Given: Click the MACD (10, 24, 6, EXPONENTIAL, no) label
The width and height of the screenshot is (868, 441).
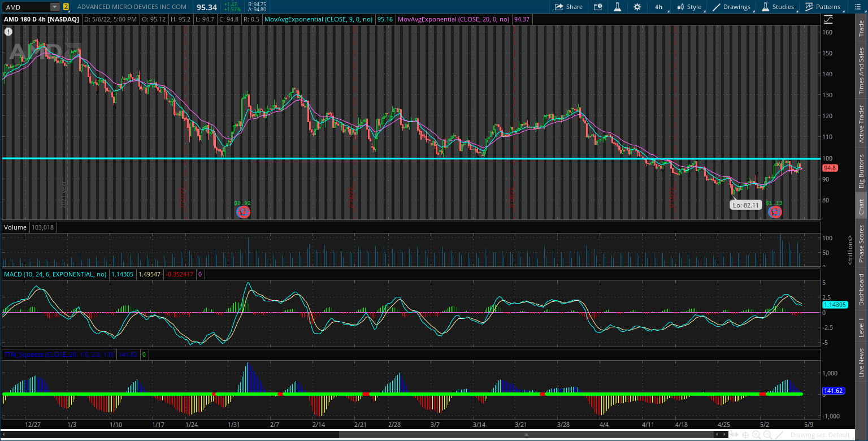Looking at the screenshot, I should tap(55, 274).
